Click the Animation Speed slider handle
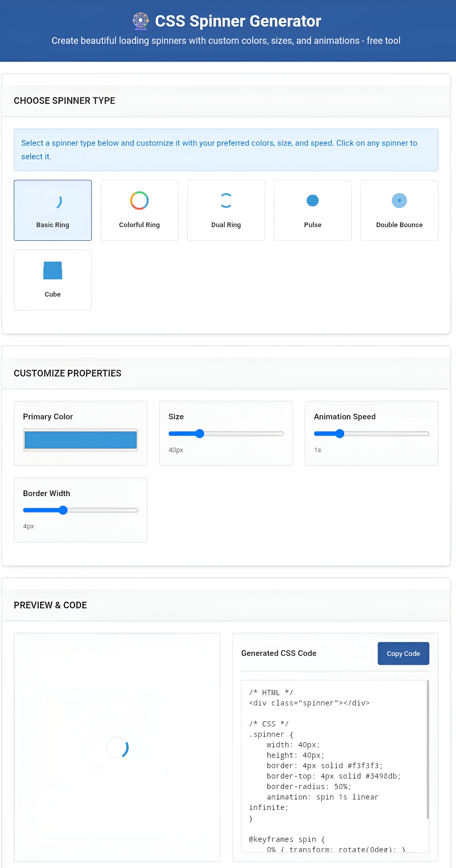 [340, 434]
